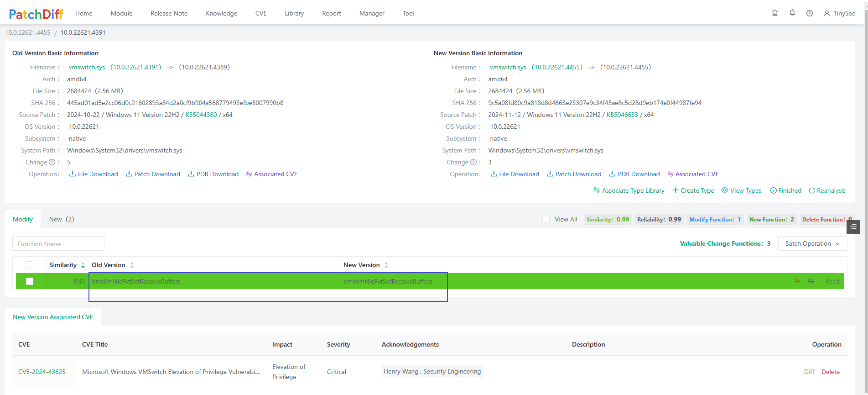Enable the View All checkbox
868x395 pixels.
pyautogui.click(x=546, y=219)
